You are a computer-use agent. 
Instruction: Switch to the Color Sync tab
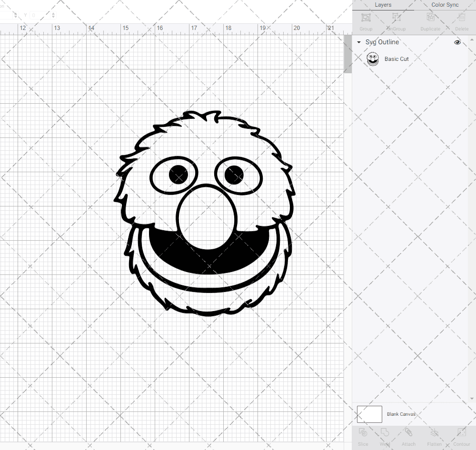point(445,5)
